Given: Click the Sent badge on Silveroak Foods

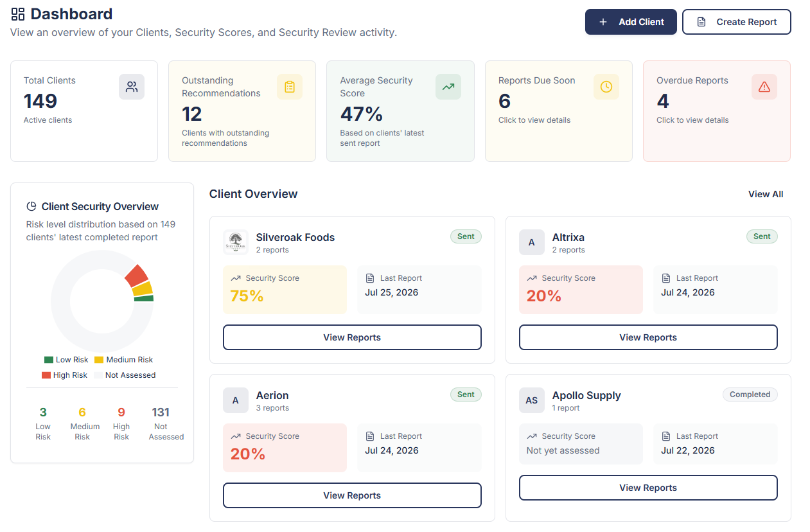Looking at the screenshot, I should pos(466,236).
